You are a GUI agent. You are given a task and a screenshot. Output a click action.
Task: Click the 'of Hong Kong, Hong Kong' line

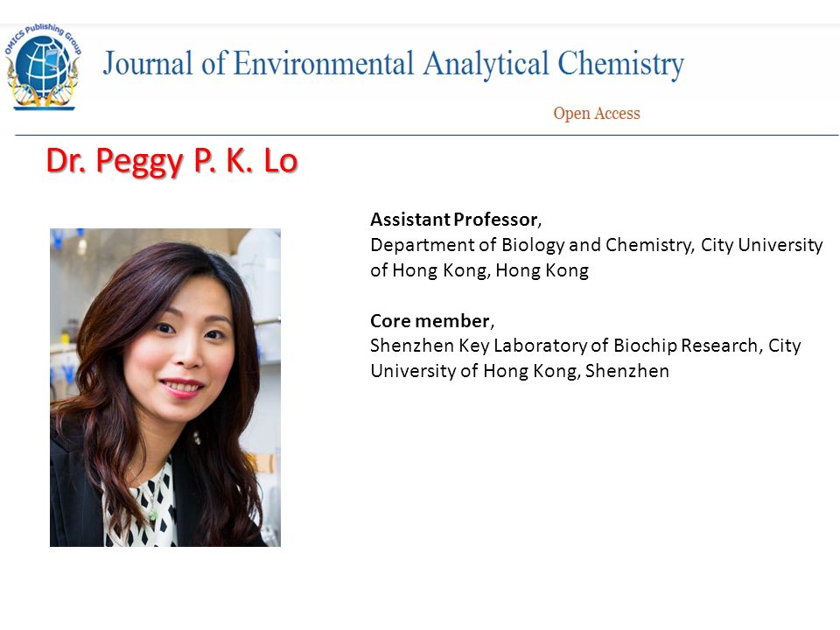[479, 270]
